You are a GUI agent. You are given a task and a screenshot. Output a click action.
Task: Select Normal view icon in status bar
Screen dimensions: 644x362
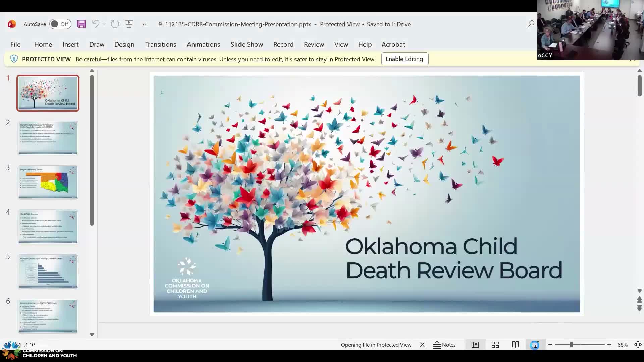(x=475, y=345)
